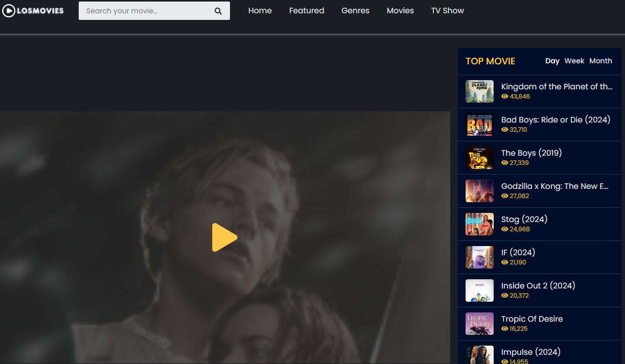Screen dimensions: 625x364
Task: Open the Movies menu
Action: pos(400,10)
